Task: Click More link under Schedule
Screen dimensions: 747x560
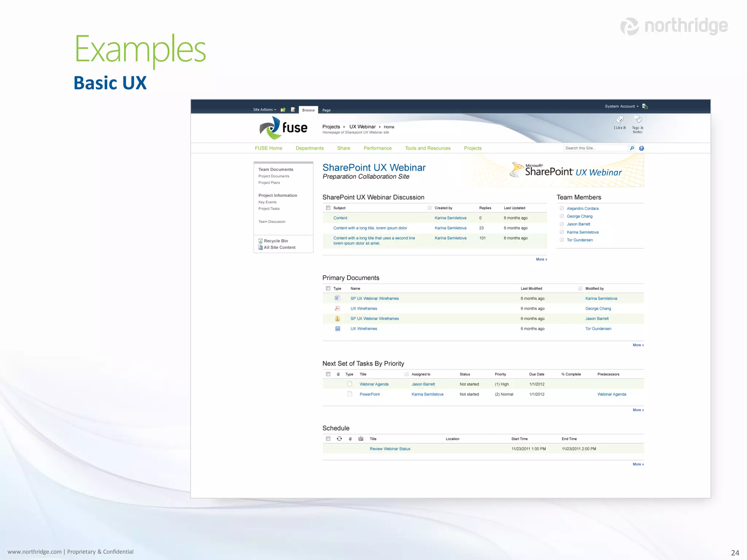Action: tap(638, 464)
